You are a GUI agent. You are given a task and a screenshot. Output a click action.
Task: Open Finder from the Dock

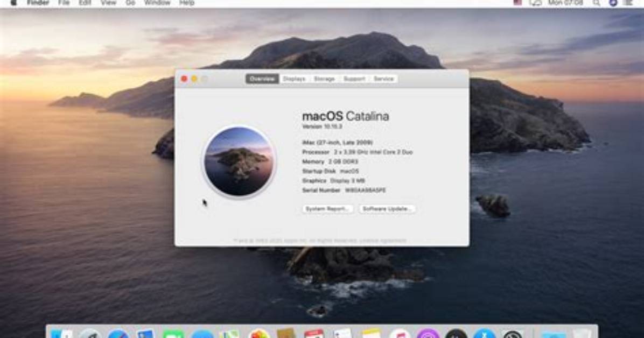61,334
